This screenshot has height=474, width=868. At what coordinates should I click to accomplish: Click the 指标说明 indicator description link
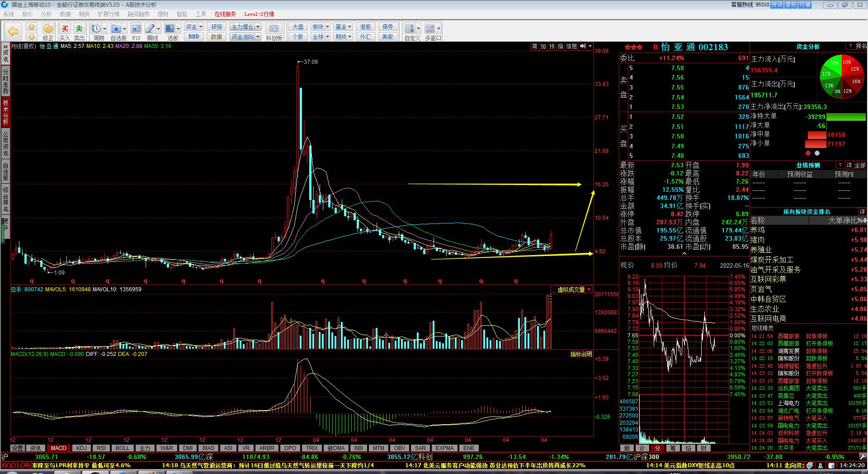coord(581,354)
